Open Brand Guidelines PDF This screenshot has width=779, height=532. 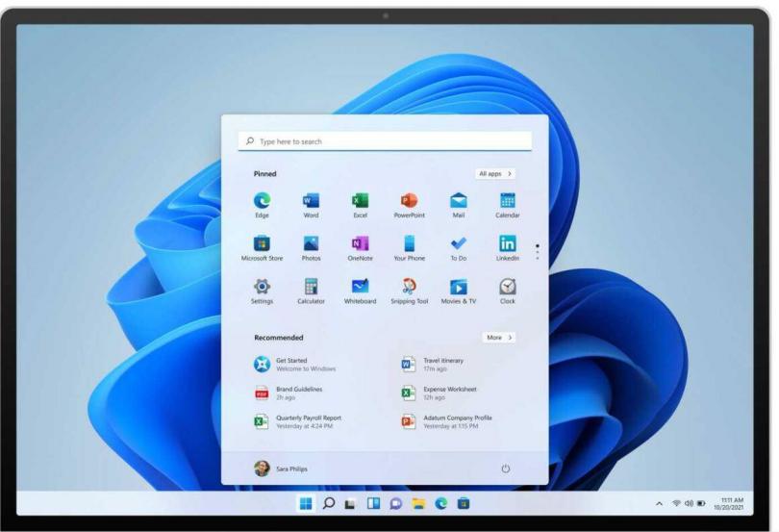[x=289, y=393]
